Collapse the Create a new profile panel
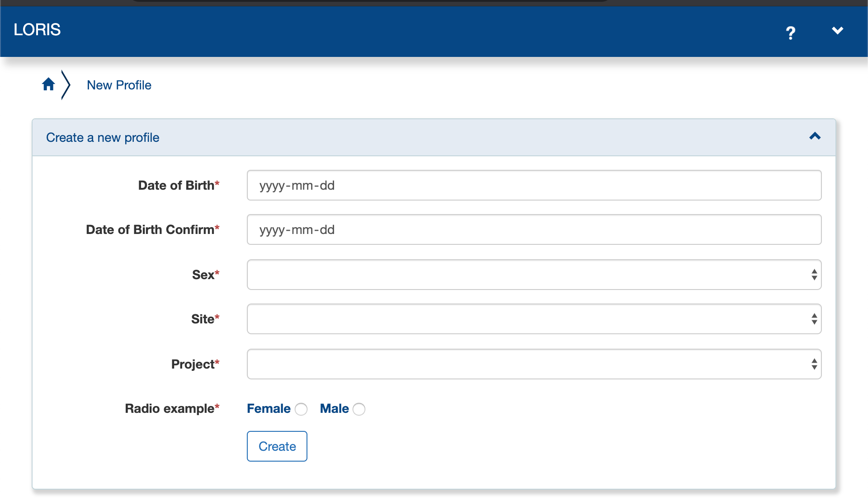The image size is (868, 500). 815,136
